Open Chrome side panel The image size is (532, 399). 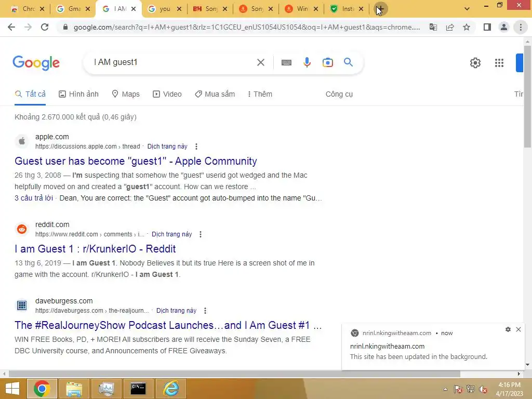coord(487,27)
